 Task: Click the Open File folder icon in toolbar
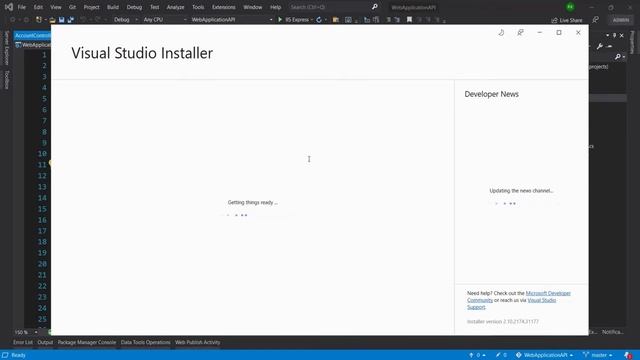pyautogui.click(x=52, y=20)
